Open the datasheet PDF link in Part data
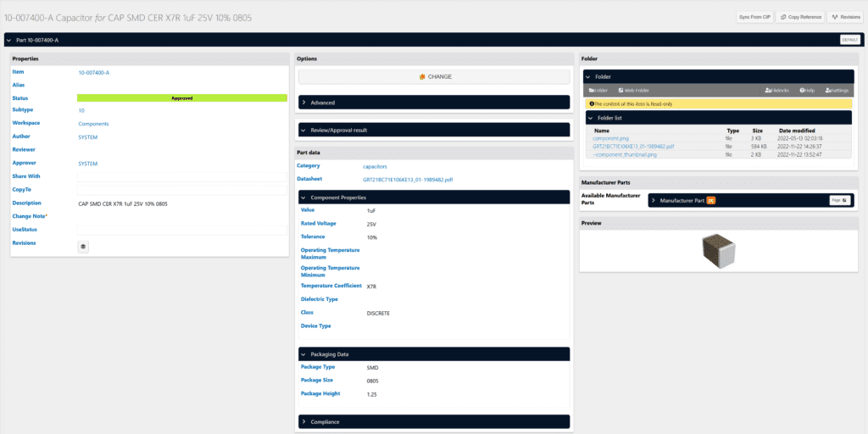Image resolution: width=868 pixels, height=434 pixels. click(x=409, y=180)
